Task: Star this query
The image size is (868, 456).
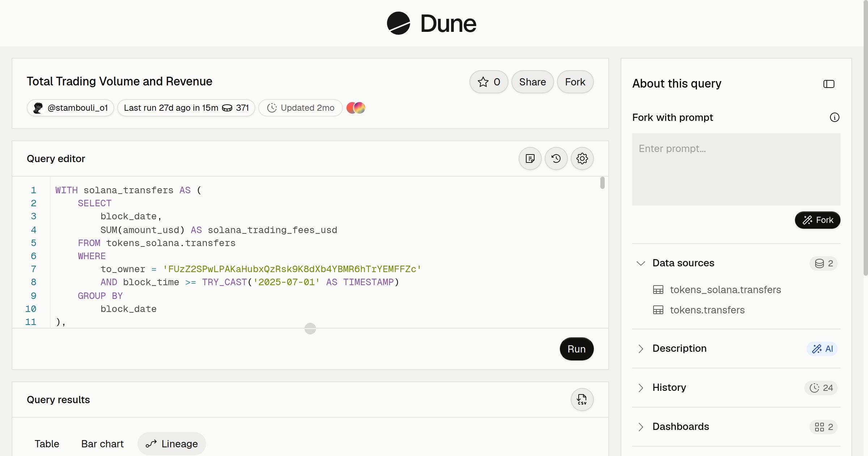Action: (489, 82)
